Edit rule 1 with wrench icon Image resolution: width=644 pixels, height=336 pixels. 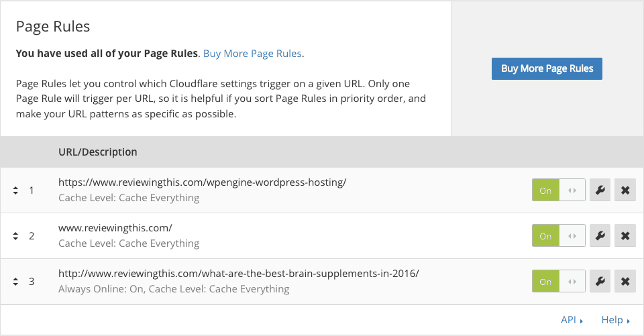point(600,190)
